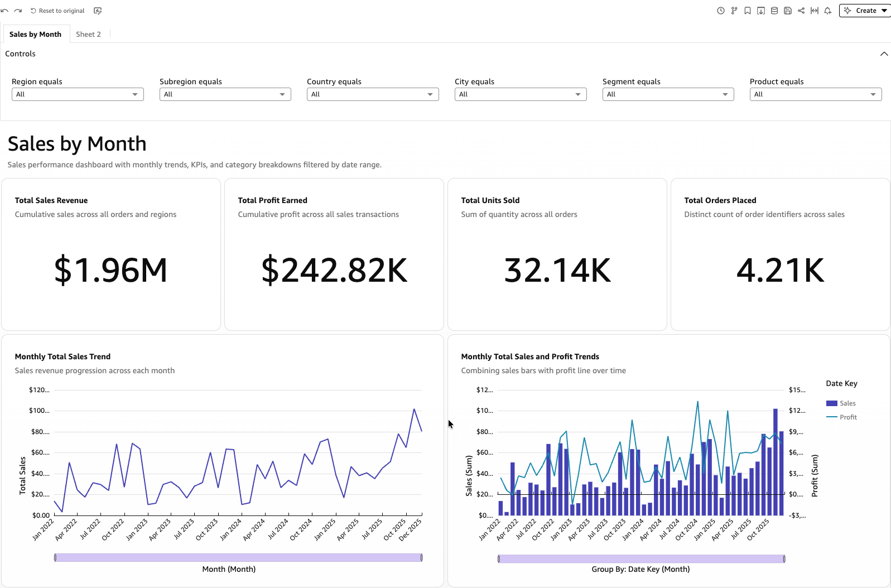Add an alert with the bell icon
This screenshot has height=588, width=891.
click(x=828, y=11)
